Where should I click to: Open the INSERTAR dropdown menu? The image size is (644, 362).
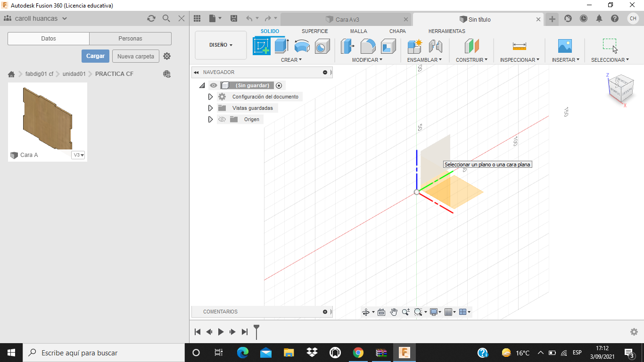click(566, 60)
